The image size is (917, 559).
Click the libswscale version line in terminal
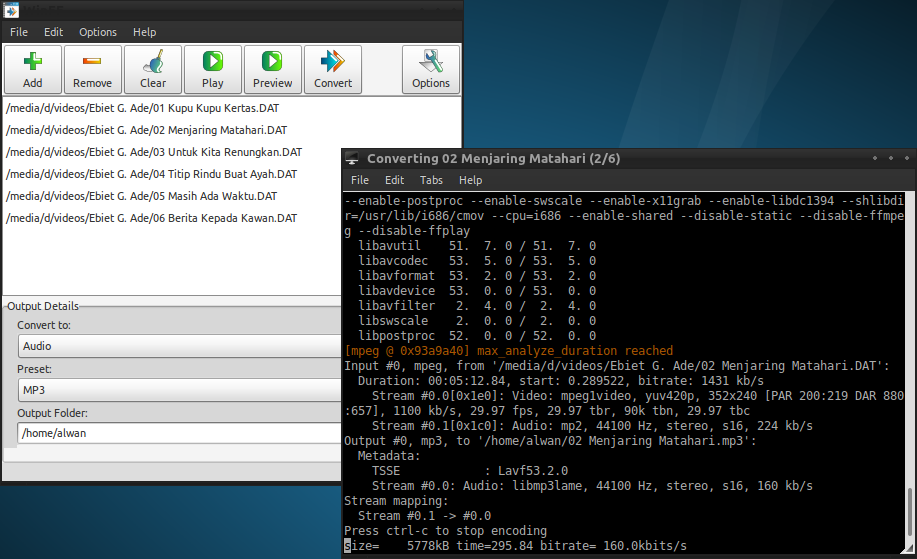point(477,321)
